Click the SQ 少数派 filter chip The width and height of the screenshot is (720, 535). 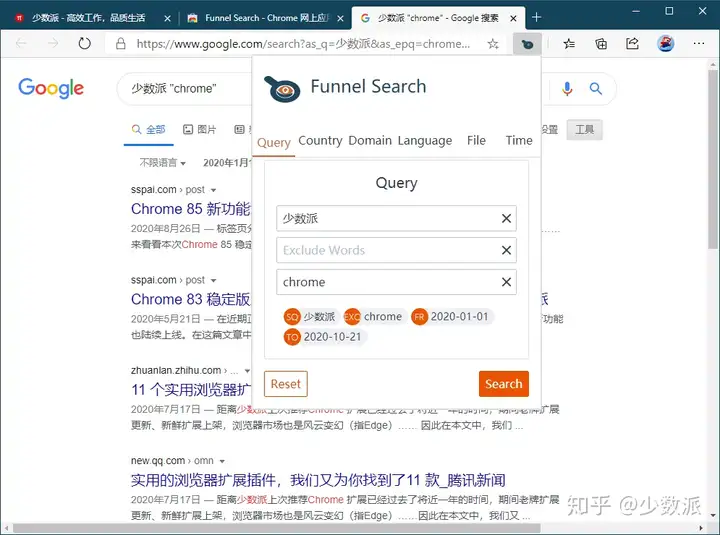[311, 317]
